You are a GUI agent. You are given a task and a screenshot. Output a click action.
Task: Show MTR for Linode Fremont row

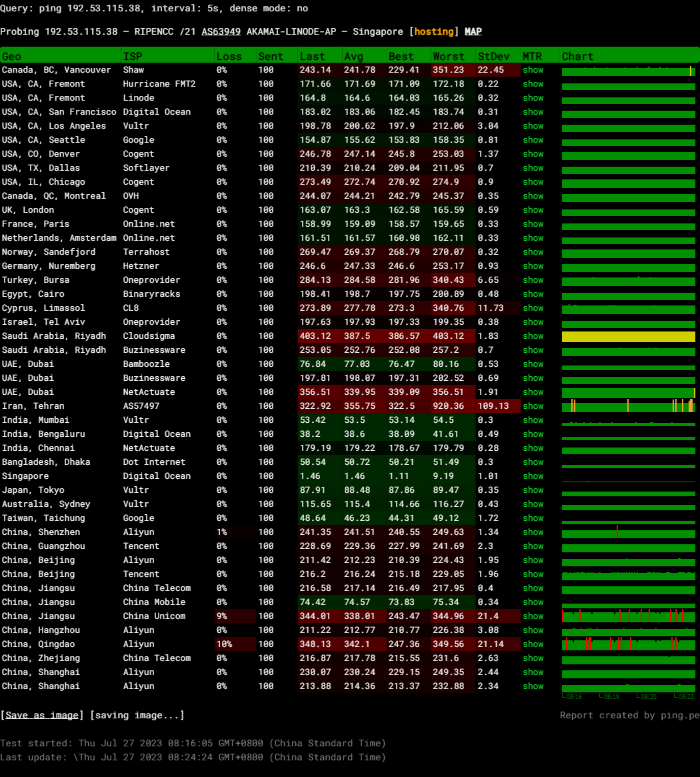click(x=533, y=97)
